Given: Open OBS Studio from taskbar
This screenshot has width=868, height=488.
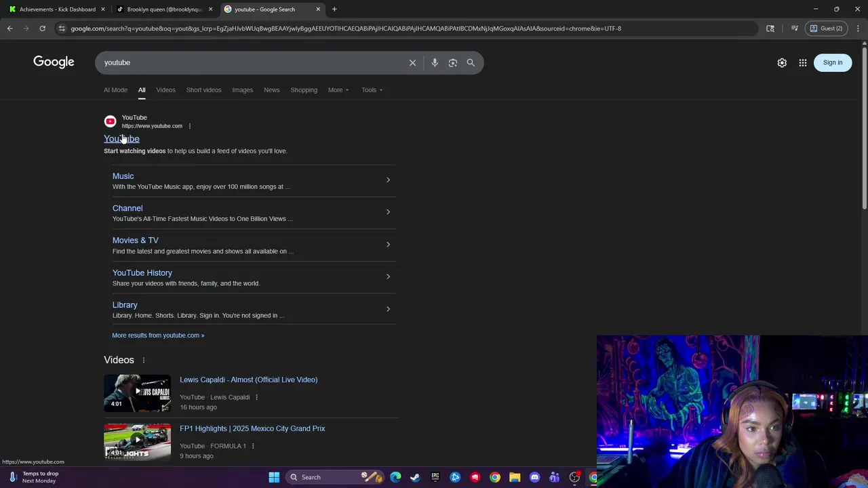Looking at the screenshot, I should point(574,477).
